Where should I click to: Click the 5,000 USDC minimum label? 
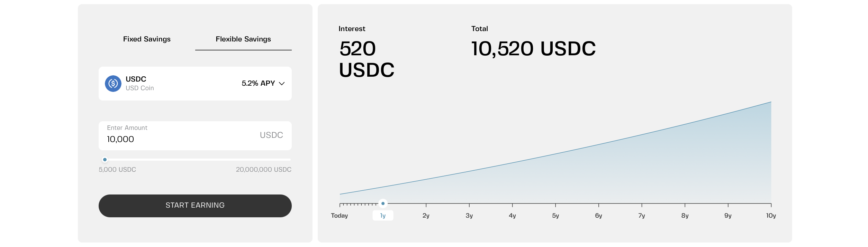(x=117, y=170)
